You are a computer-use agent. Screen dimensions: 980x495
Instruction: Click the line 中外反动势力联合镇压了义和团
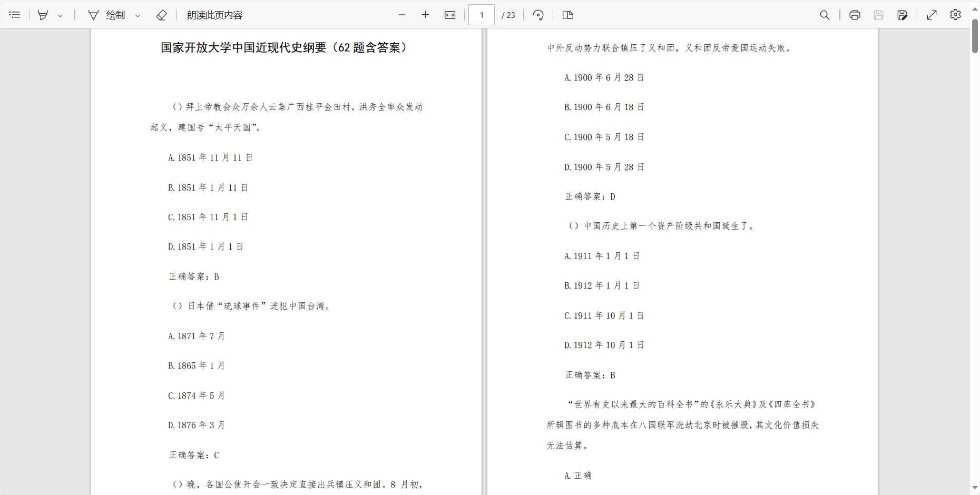tap(670, 48)
